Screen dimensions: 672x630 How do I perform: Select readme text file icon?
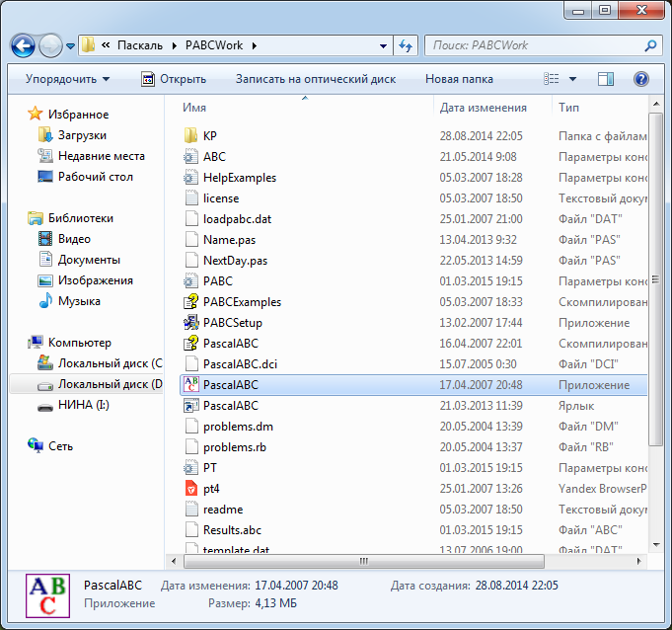(190, 510)
